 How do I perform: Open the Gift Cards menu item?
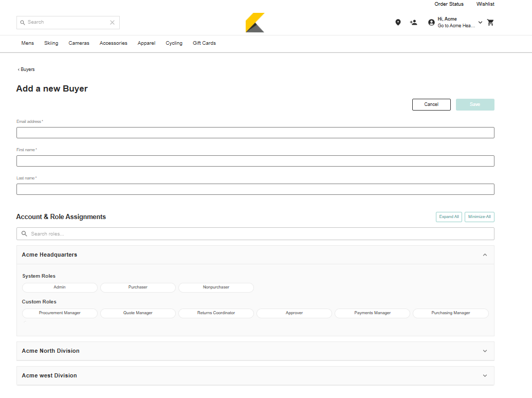click(204, 43)
